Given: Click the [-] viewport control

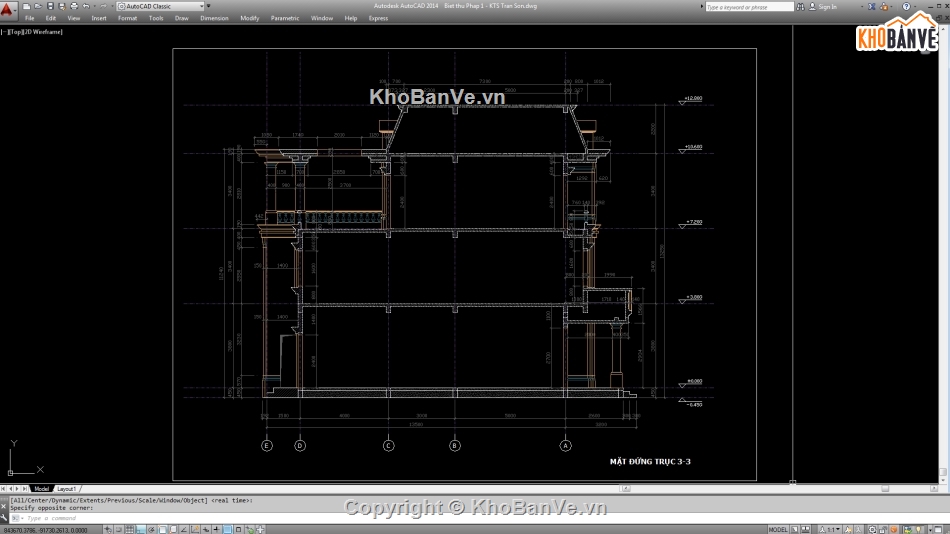Looking at the screenshot, I should click(x=4, y=32).
